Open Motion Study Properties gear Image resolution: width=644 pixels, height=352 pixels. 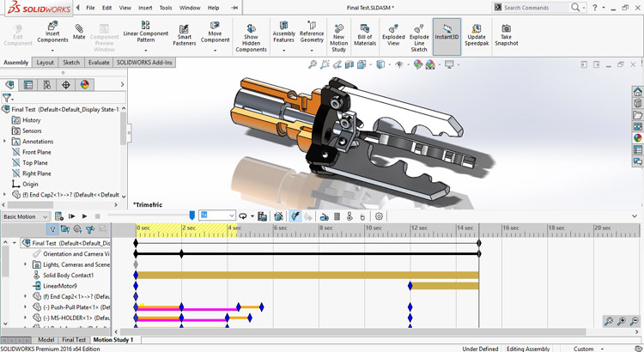379,216
